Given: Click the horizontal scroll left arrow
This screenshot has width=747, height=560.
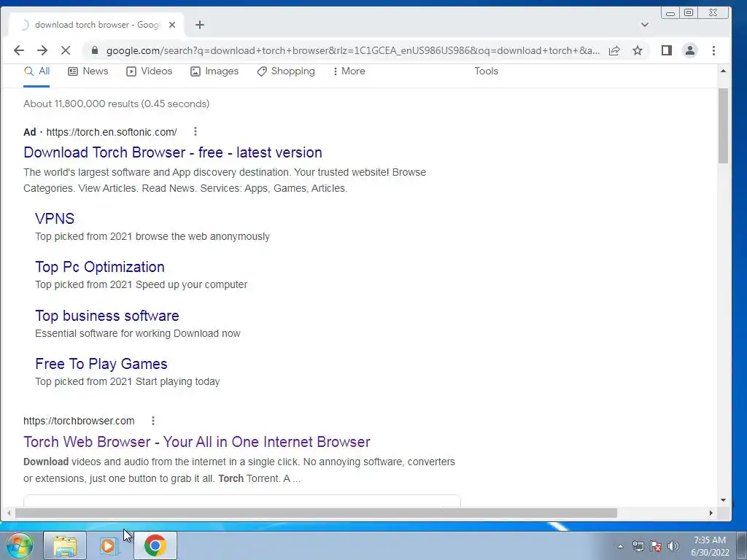Looking at the screenshot, I should click(9, 513).
